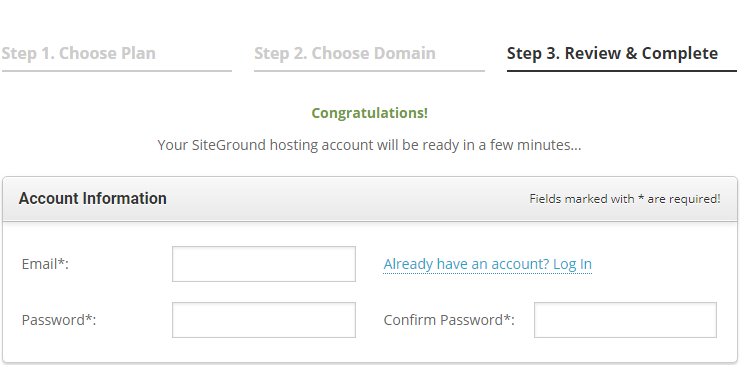Click the Email* field label

click(45, 264)
